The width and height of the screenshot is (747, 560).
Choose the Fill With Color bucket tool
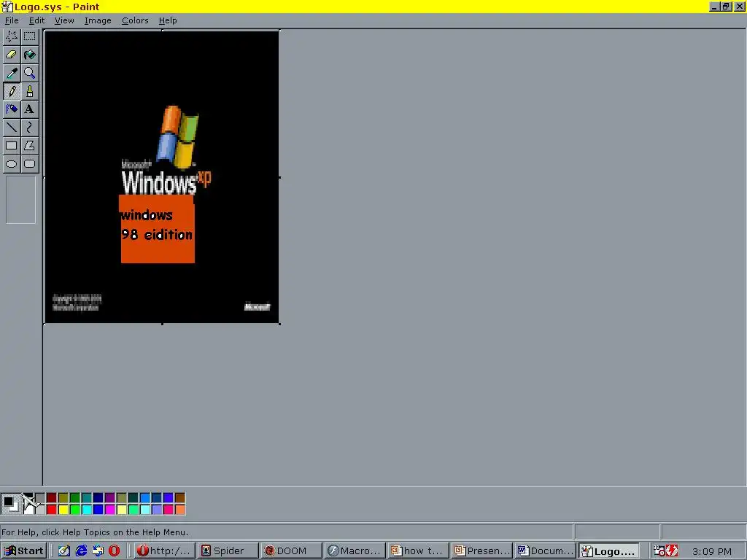tap(29, 55)
